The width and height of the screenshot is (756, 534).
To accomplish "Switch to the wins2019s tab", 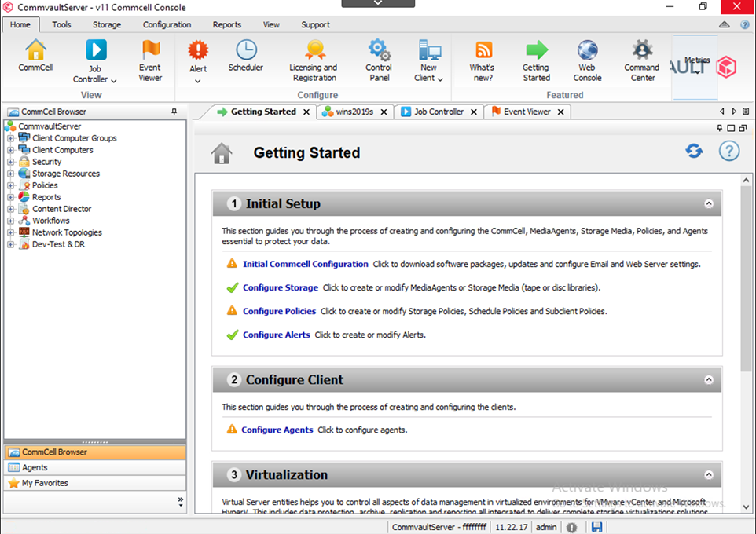I will tap(354, 112).
